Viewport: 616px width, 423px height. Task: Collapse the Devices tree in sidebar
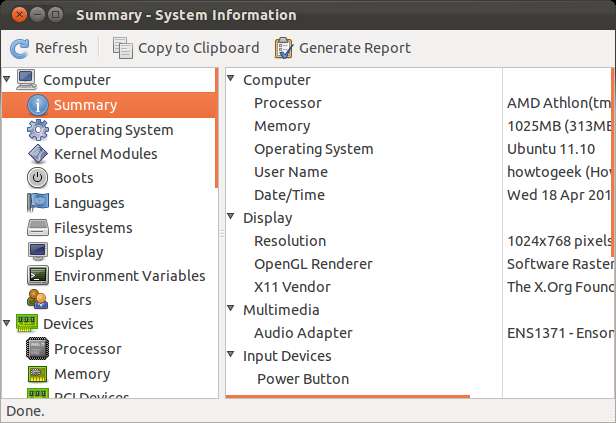pos(8,324)
